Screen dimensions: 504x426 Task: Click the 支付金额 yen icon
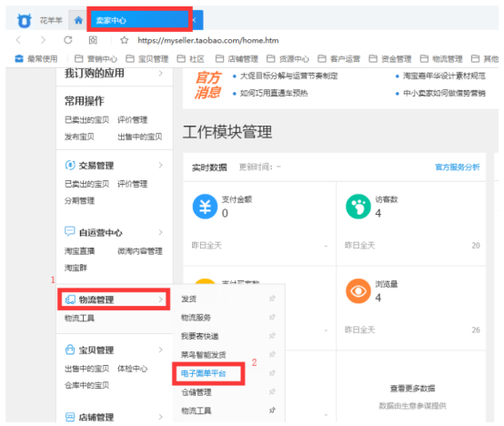pyautogui.click(x=205, y=207)
